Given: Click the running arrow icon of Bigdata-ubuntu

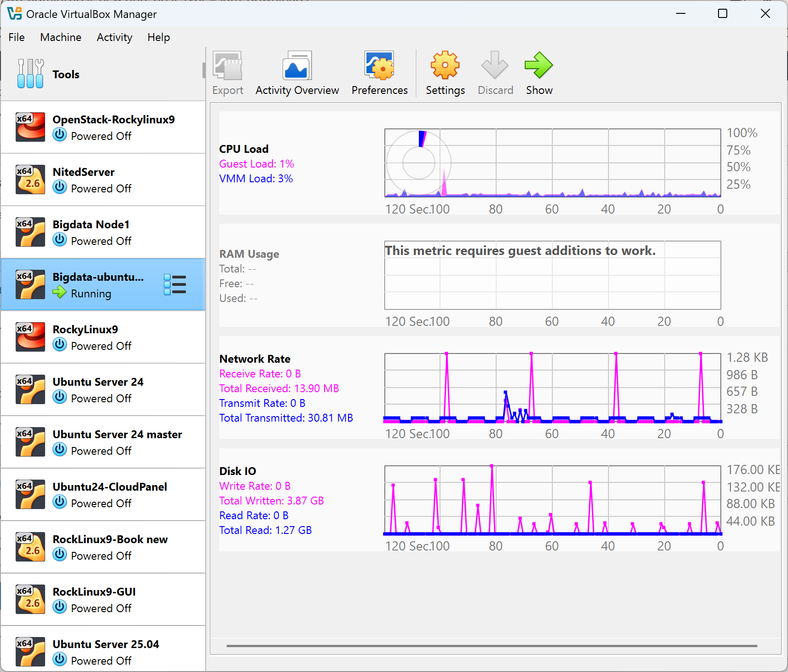Looking at the screenshot, I should point(60,292).
